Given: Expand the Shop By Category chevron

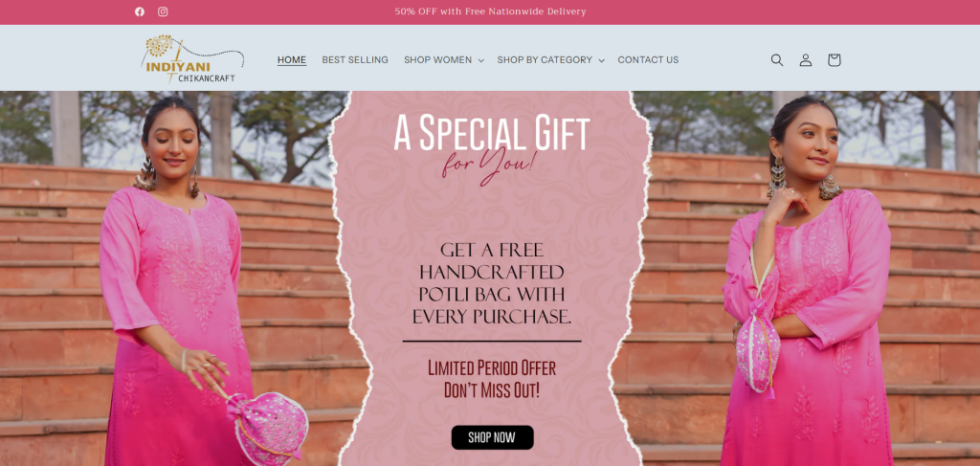Looking at the screenshot, I should [x=601, y=60].
